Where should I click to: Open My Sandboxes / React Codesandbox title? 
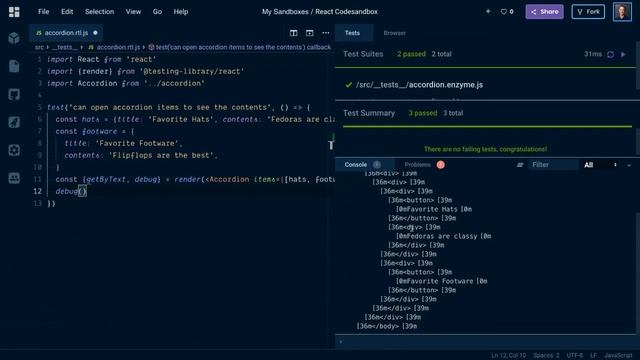pyautogui.click(x=320, y=12)
